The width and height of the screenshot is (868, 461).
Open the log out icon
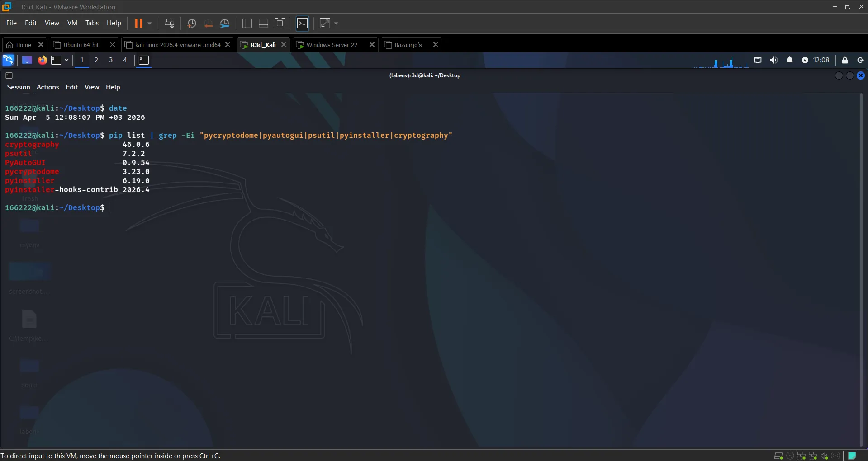[x=860, y=60]
